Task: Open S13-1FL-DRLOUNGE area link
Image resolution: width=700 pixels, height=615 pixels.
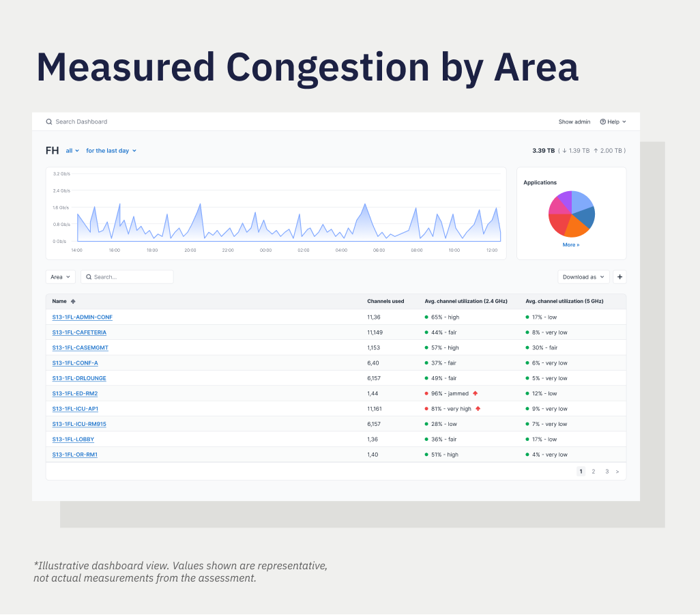Action: point(79,378)
